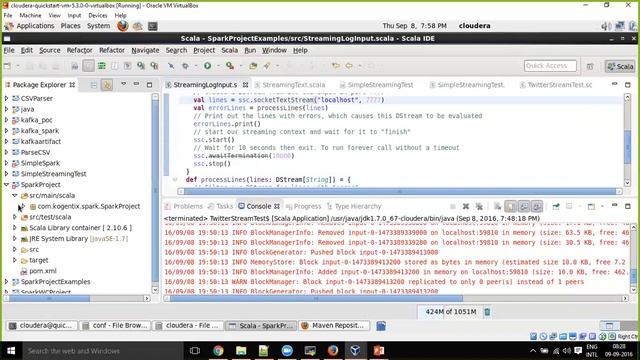Click Package Explorer horizontal scrollbar
Image resolution: width=640 pixels, height=360 pixels.
49,299
